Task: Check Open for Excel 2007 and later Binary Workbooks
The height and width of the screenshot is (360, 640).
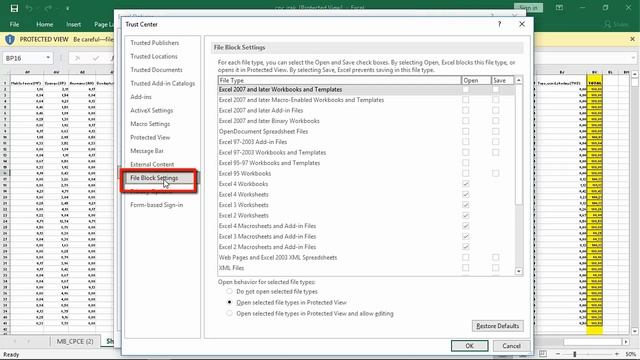Action: pyautogui.click(x=465, y=121)
